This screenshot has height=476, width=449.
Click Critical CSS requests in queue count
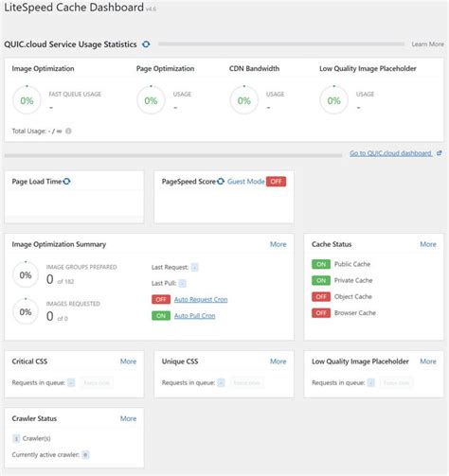(71, 383)
